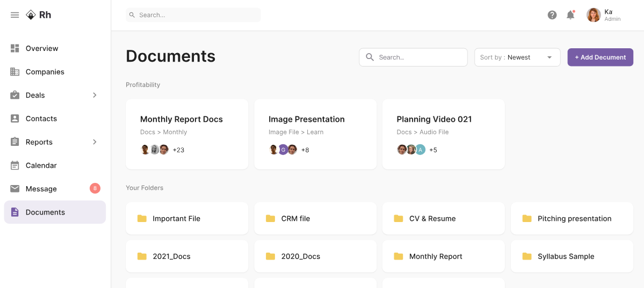The height and width of the screenshot is (288, 644).
Task: Open Companies in the sidebar
Action: [45, 72]
